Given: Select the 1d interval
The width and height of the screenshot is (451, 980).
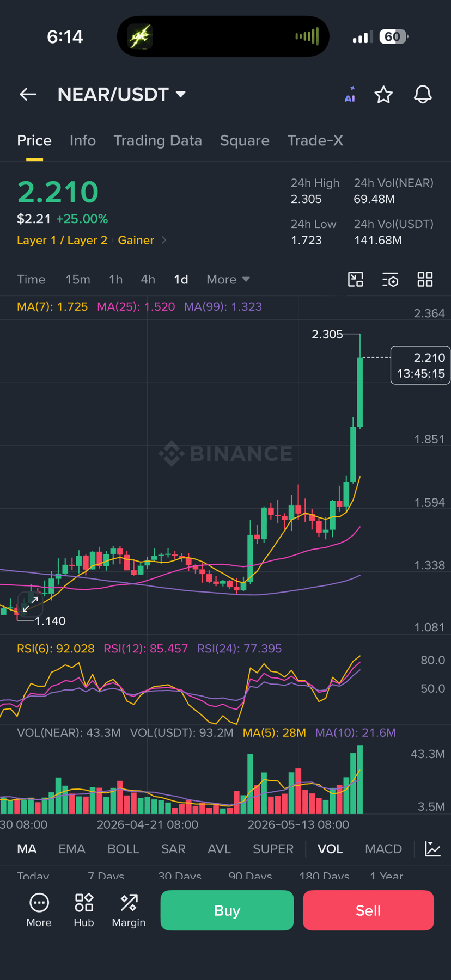Looking at the screenshot, I should coord(181,280).
